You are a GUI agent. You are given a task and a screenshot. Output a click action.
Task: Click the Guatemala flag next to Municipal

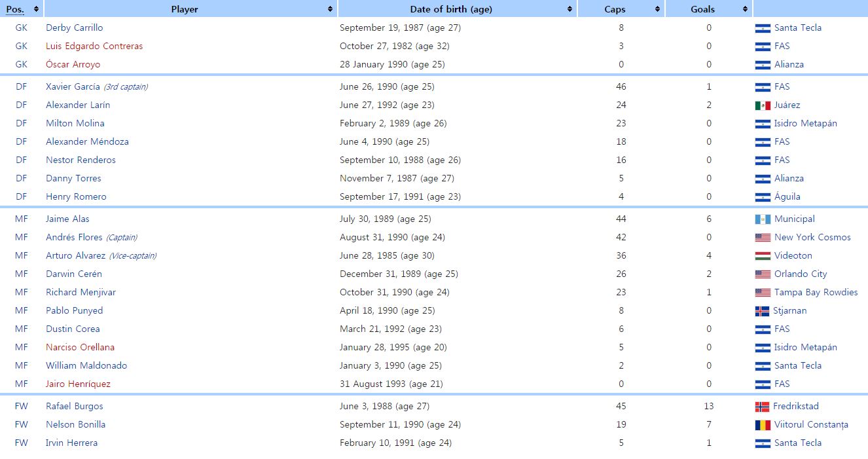click(x=763, y=219)
